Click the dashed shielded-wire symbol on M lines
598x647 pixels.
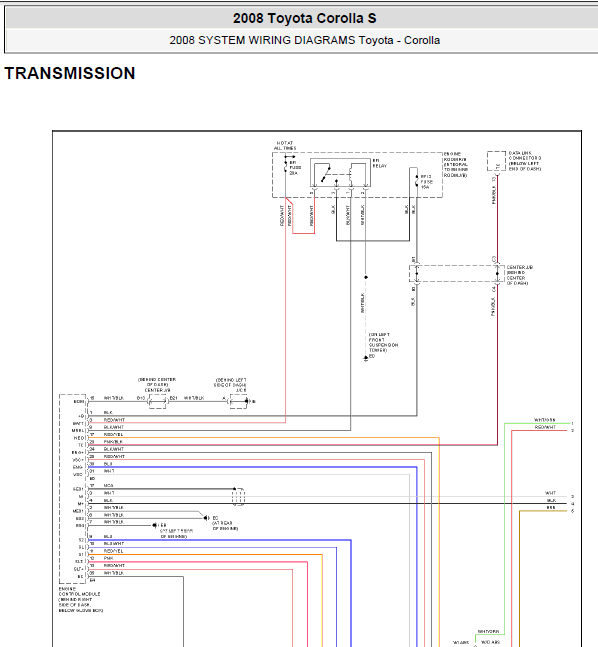[238, 496]
